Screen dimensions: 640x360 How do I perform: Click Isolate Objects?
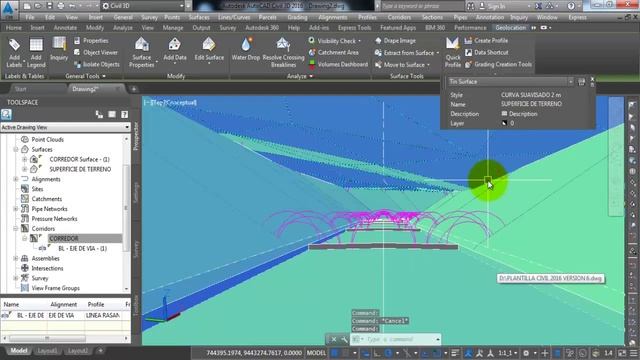click(x=97, y=64)
